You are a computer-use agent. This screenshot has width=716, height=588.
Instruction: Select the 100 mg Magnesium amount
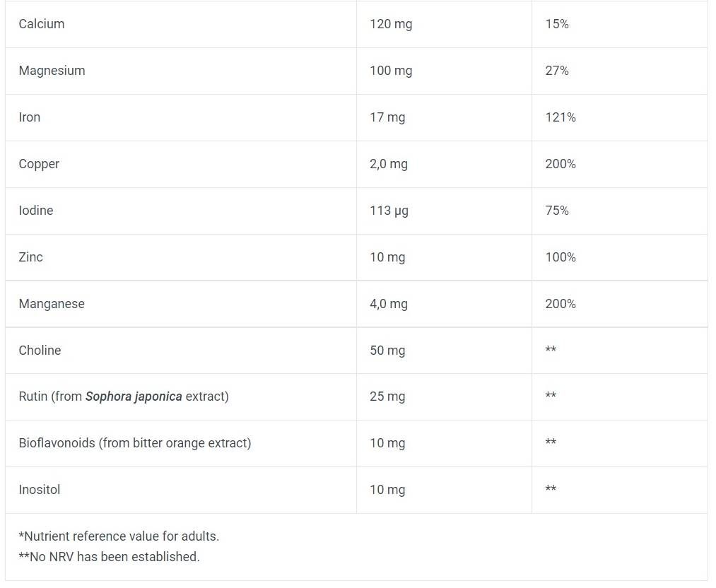point(391,71)
